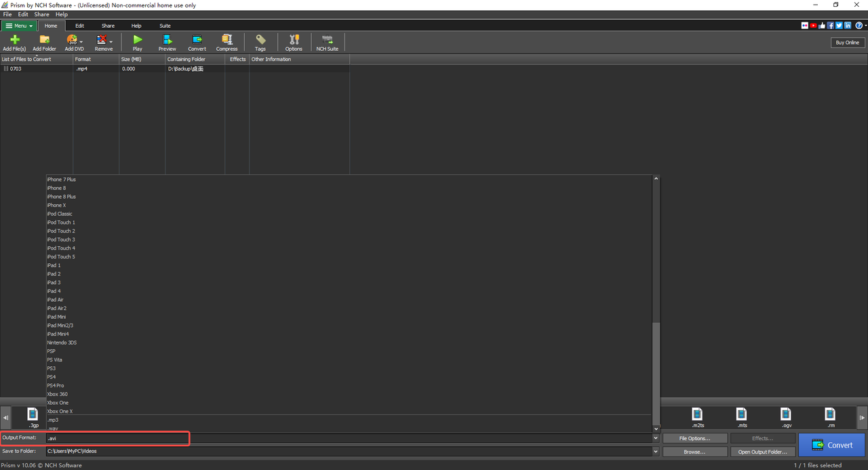868x470 pixels.
Task: Expand the help icon dropdown arrow
Action: click(865, 26)
